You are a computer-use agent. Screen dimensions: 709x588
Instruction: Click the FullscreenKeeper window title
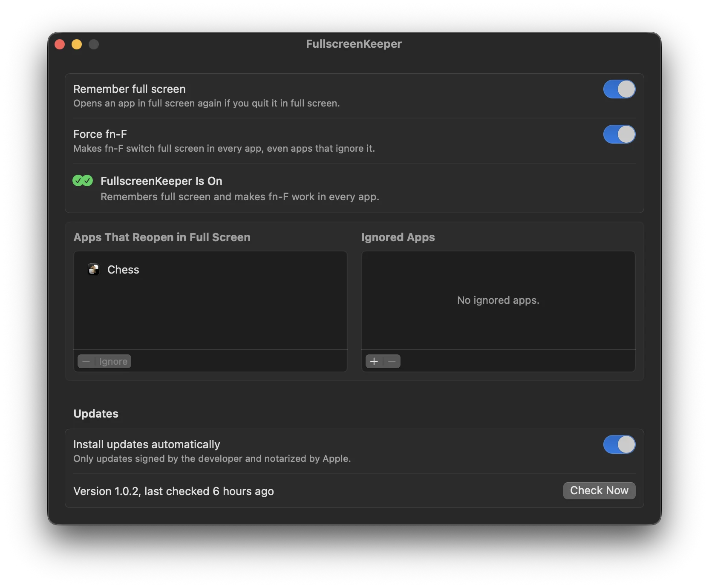[354, 44]
